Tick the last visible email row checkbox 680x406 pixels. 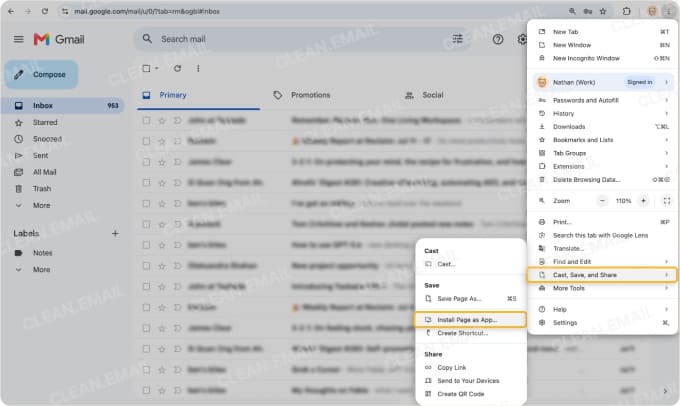point(147,390)
